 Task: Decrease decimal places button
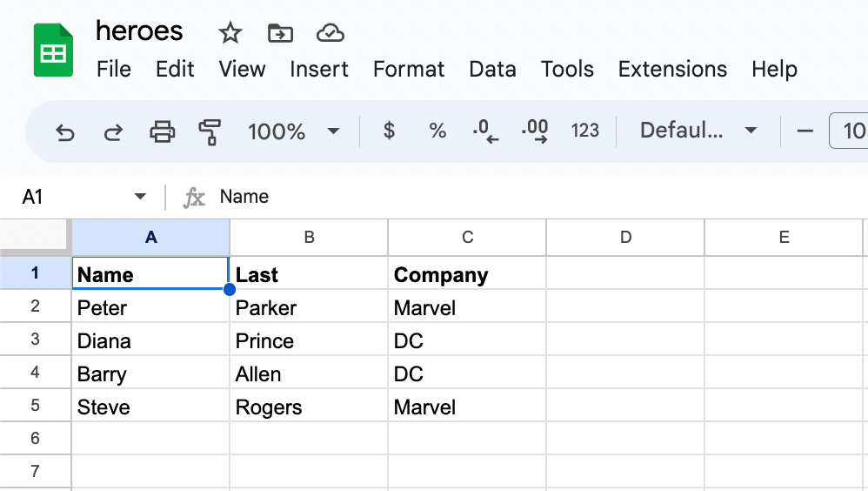[x=485, y=131]
